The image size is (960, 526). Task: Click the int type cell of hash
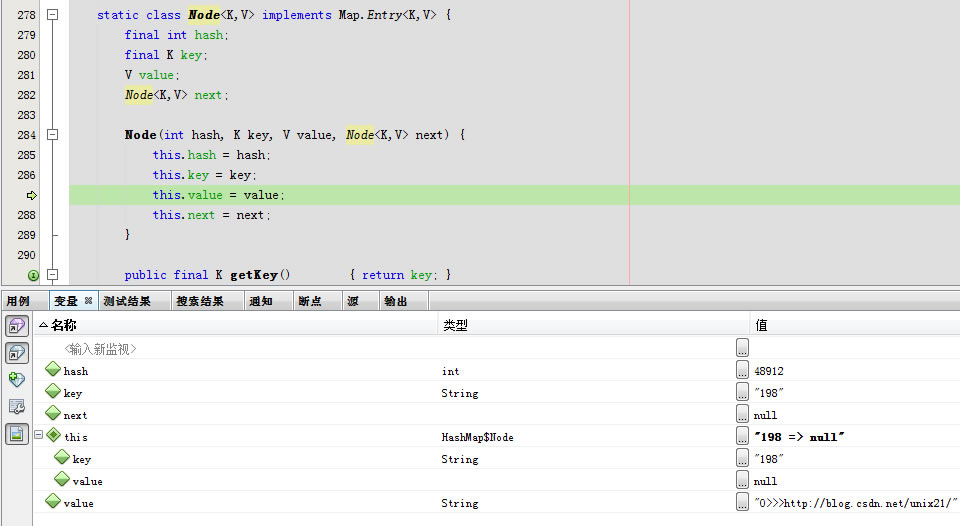(451, 372)
